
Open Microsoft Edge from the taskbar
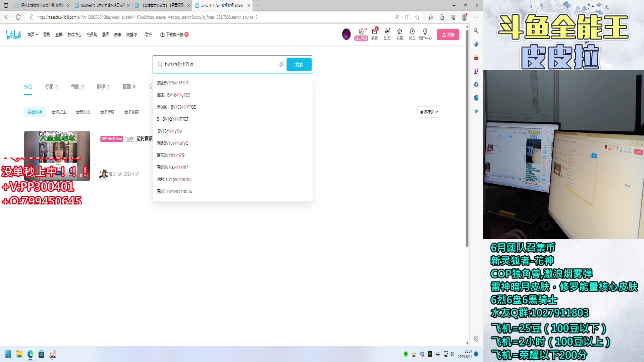coord(31,354)
